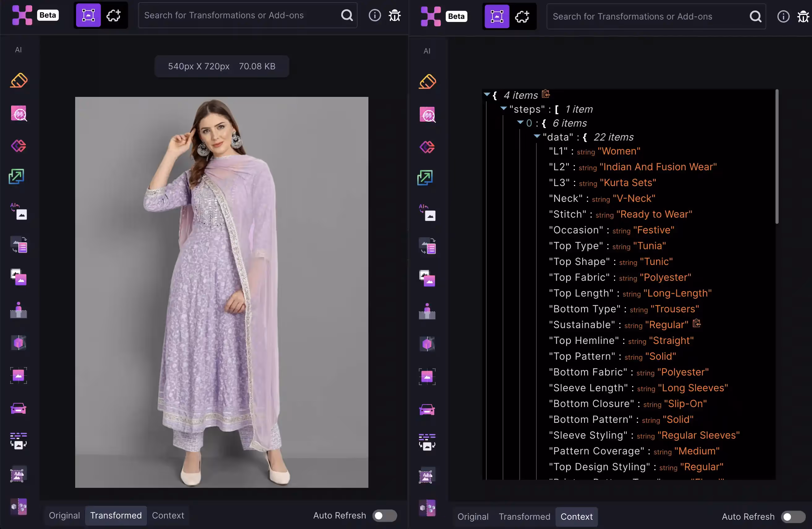Click the erase tool icon in left panel sidebar
The width and height of the screenshot is (812, 529).
tap(19, 80)
